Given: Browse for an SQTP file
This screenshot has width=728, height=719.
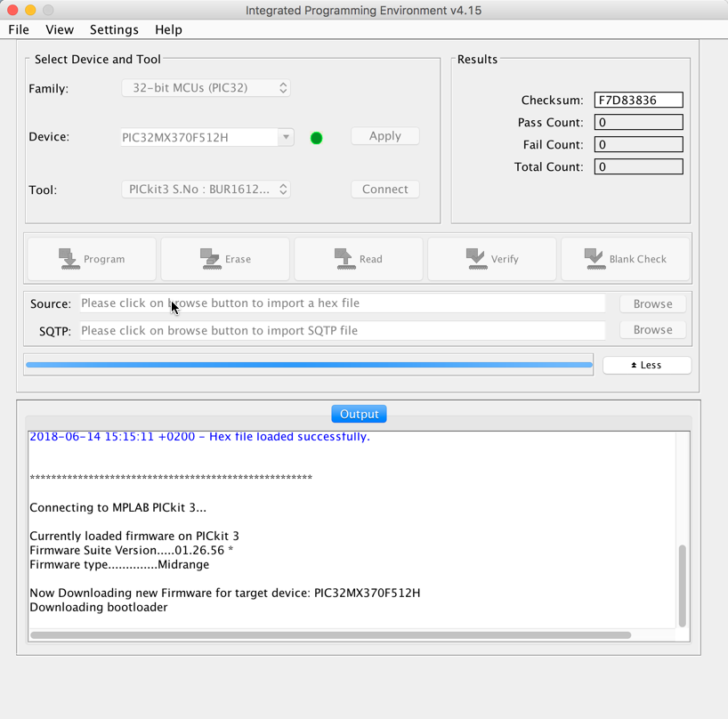Looking at the screenshot, I should 652,329.
